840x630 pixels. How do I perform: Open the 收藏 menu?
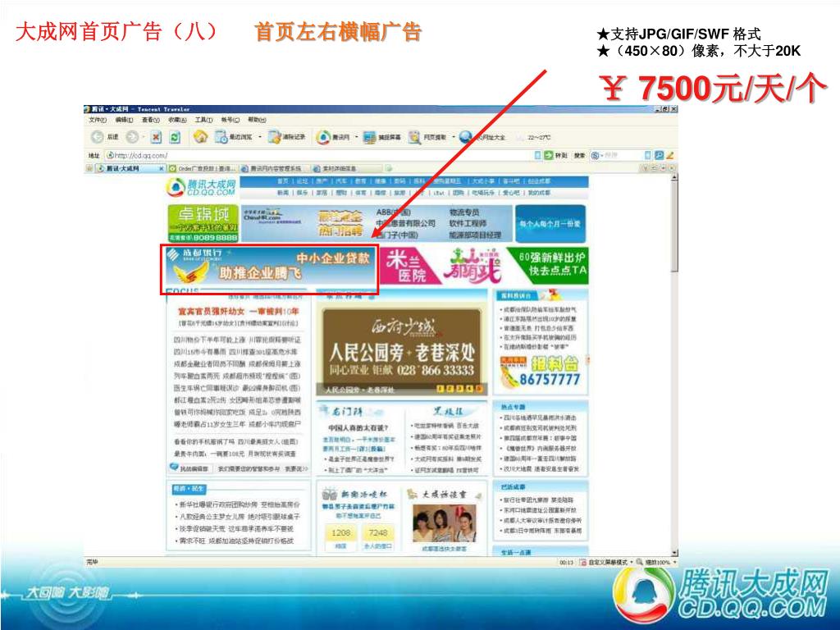pos(177,120)
